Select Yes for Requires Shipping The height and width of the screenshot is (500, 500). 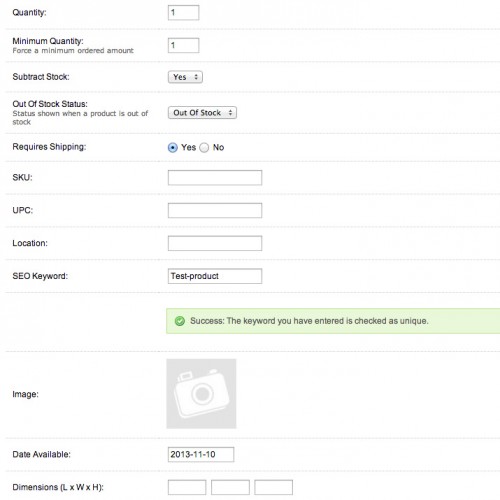[173, 147]
